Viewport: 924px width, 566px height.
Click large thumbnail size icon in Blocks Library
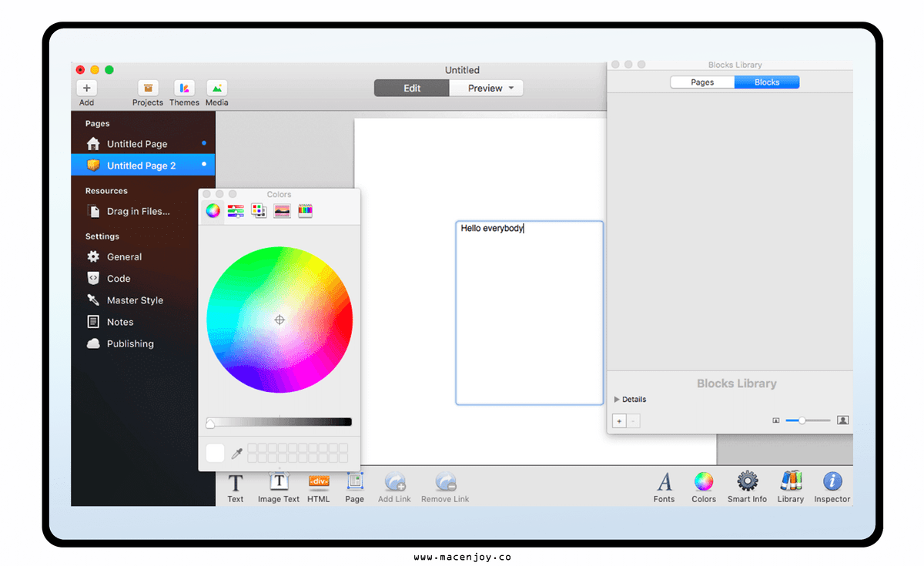click(842, 420)
